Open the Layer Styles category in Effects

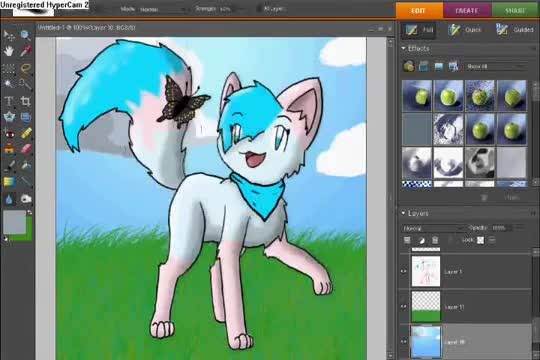coord(424,66)
